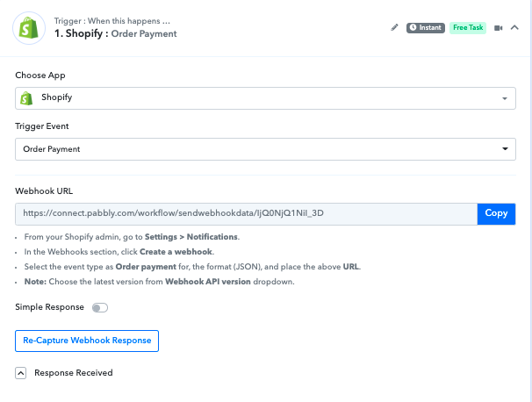This screenshot has height=402, width=532.
Task: Collapse the Response Received section
Action: pos(21,373)
